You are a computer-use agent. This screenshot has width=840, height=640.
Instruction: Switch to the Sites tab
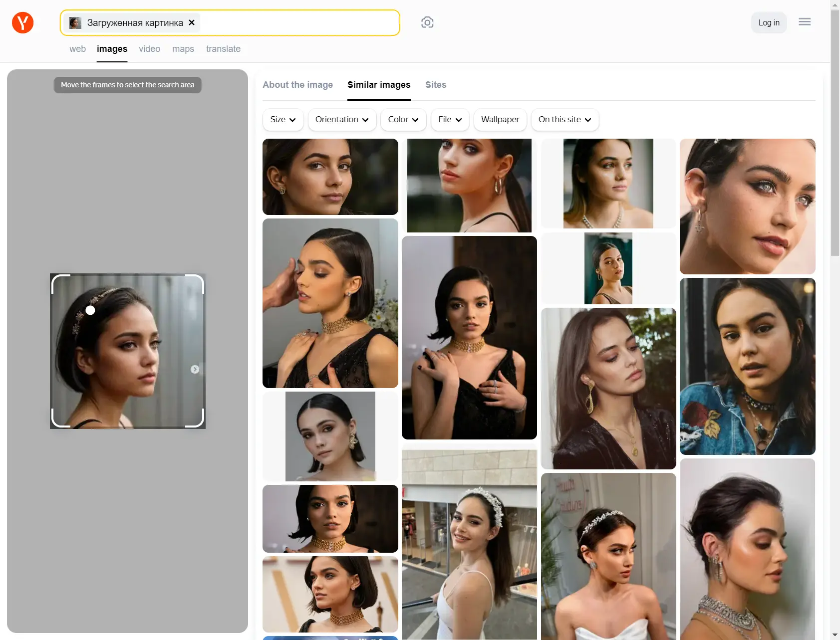(435, 85)
